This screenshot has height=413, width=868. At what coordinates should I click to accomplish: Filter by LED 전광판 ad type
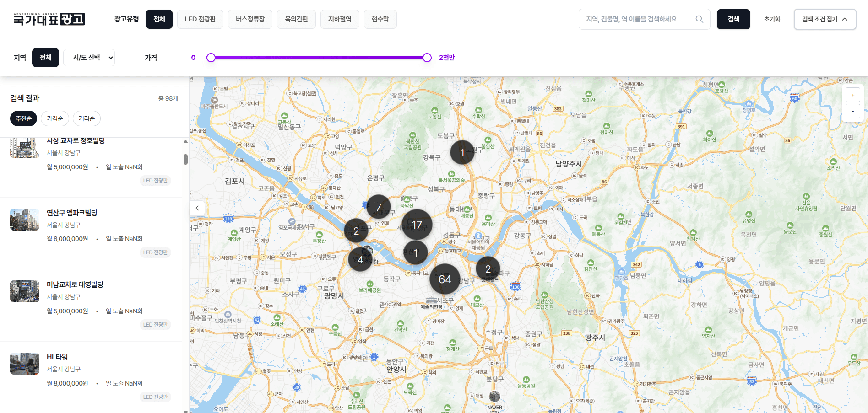[x=200, y=19]
